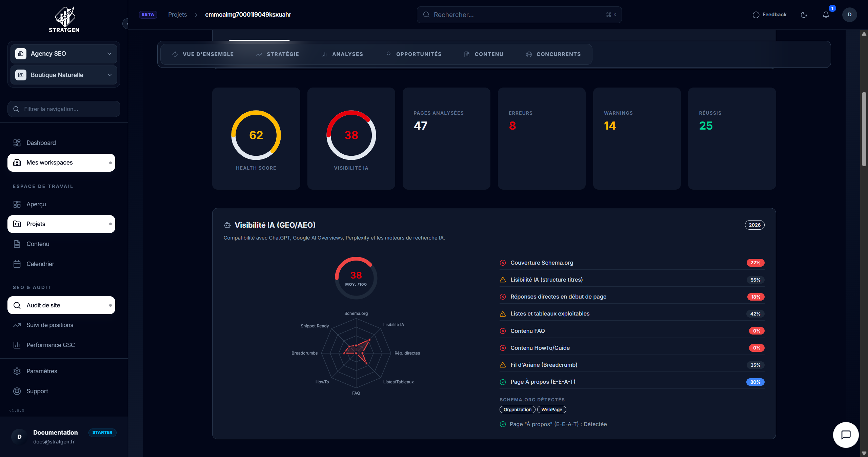
Task: Click the Projets breadcrumb link
Action: [177, 15]
